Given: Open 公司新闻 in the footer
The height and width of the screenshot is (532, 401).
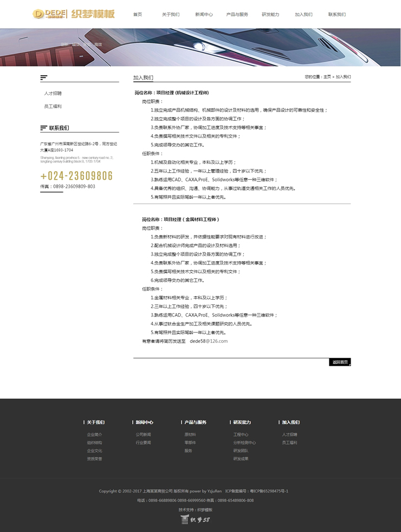Looking at the screenshot, I should pyautogui.click(x=143, y=434).
